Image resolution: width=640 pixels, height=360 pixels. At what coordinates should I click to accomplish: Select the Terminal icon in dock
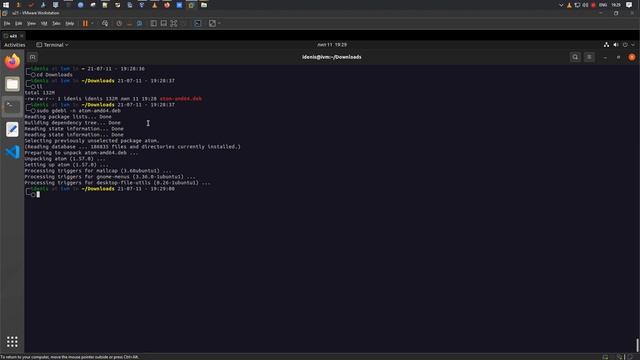pyautogui.click(x=12, y=107)
